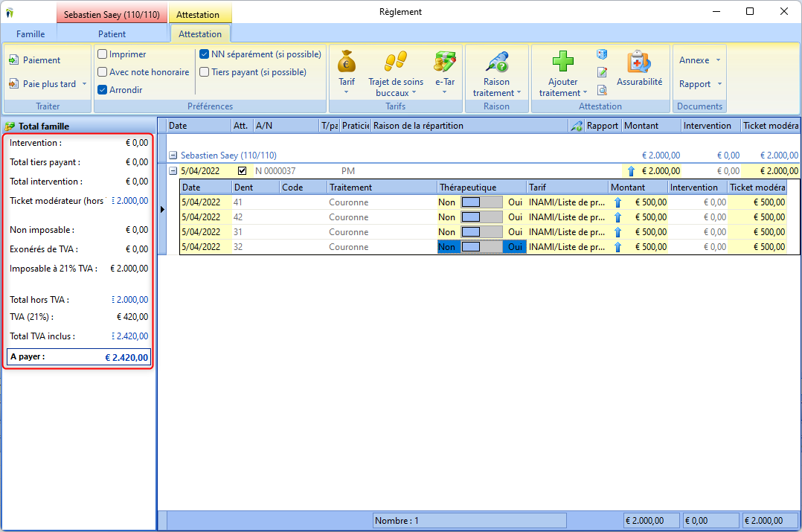Click the blue arrow icon on tooth 42 row
Image resolution: width=802 pixels, height=532 pixels.
(x=617, y=217)
